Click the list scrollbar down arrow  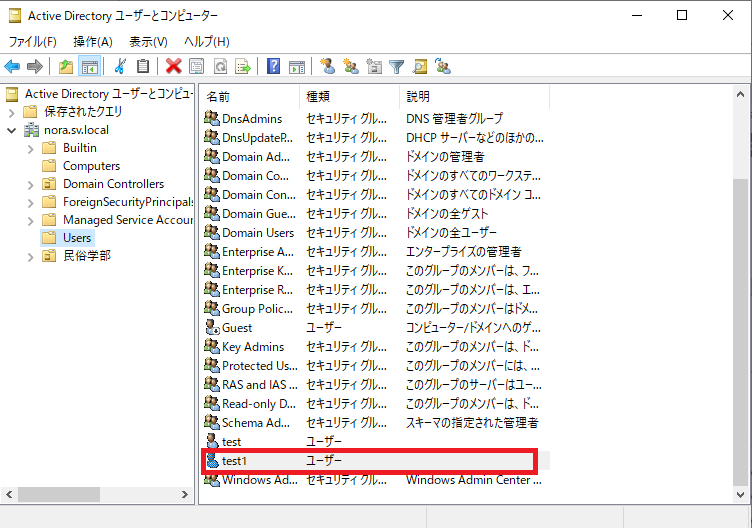pos(740,494)
